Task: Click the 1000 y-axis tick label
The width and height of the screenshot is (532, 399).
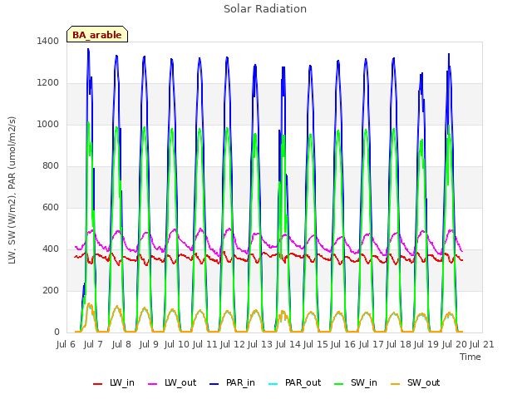Action: coord(48,124)
